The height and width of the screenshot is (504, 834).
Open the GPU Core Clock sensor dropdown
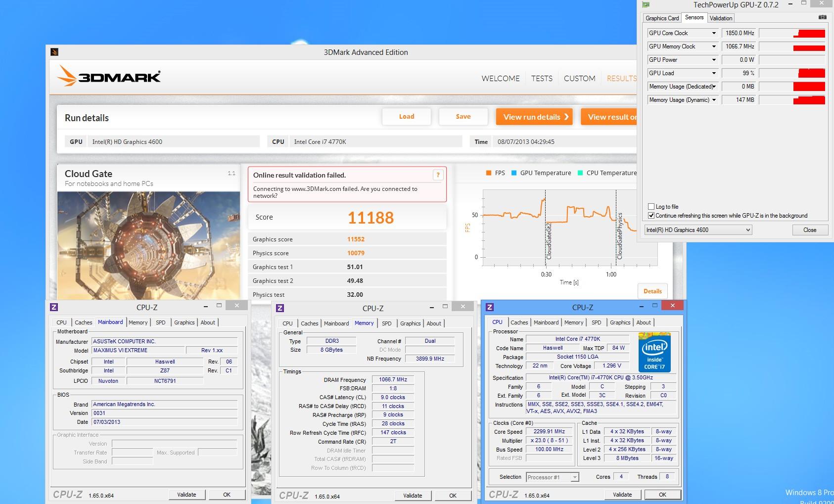coord(714,33)
